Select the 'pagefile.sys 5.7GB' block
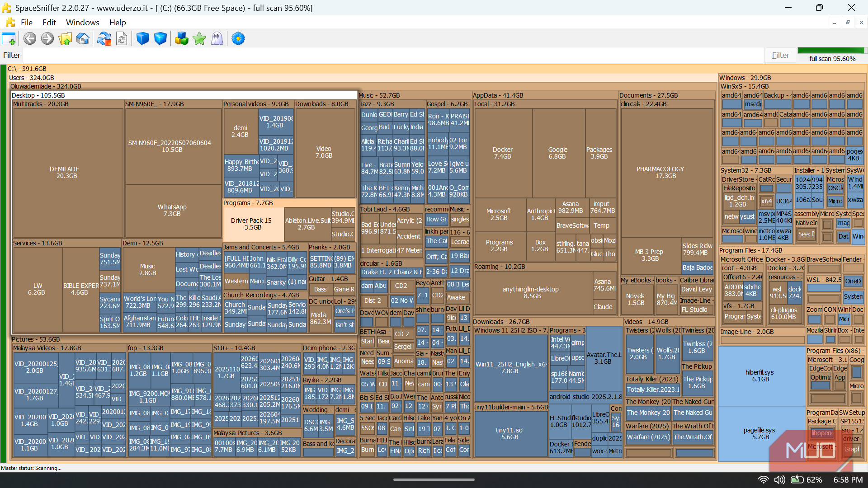The height and width of the screenshot is (488, 868). 761,434
